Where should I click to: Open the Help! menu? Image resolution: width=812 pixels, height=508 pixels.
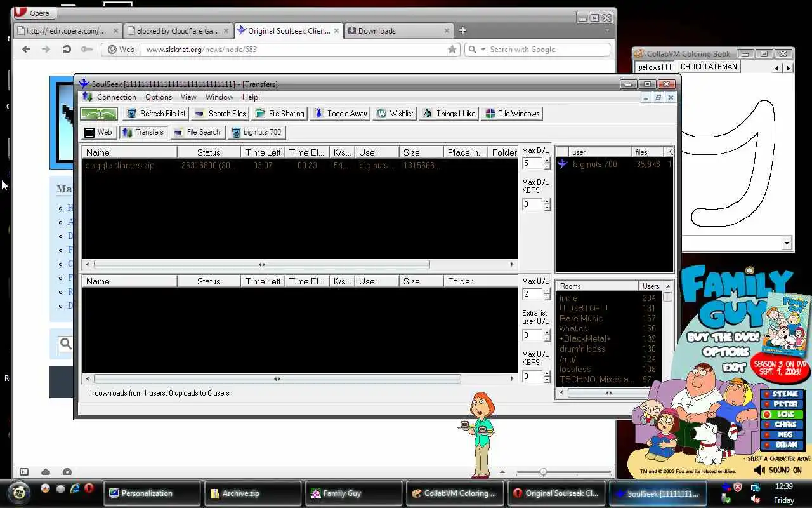click(251, 97)
